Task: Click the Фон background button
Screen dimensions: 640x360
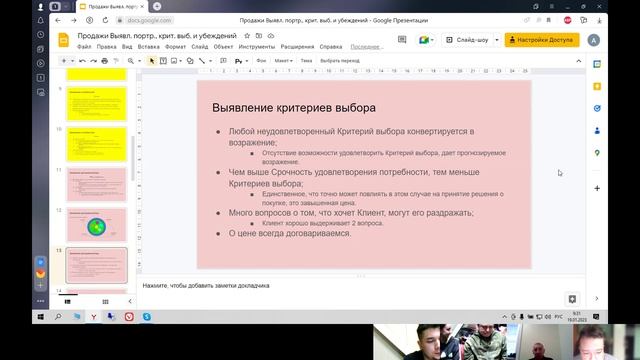Action: [261, 61]
